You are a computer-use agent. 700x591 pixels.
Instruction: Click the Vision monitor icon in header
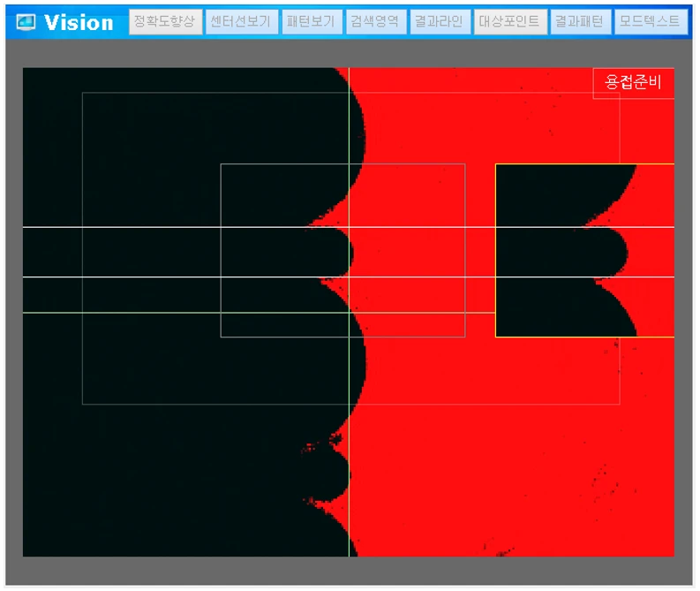pos(26,22)
